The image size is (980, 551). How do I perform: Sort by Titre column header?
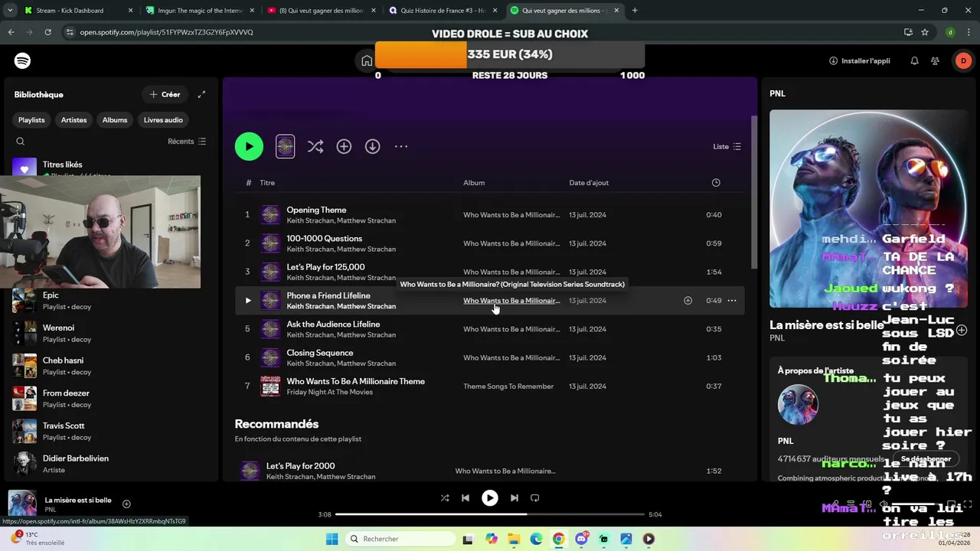point(267,183)
